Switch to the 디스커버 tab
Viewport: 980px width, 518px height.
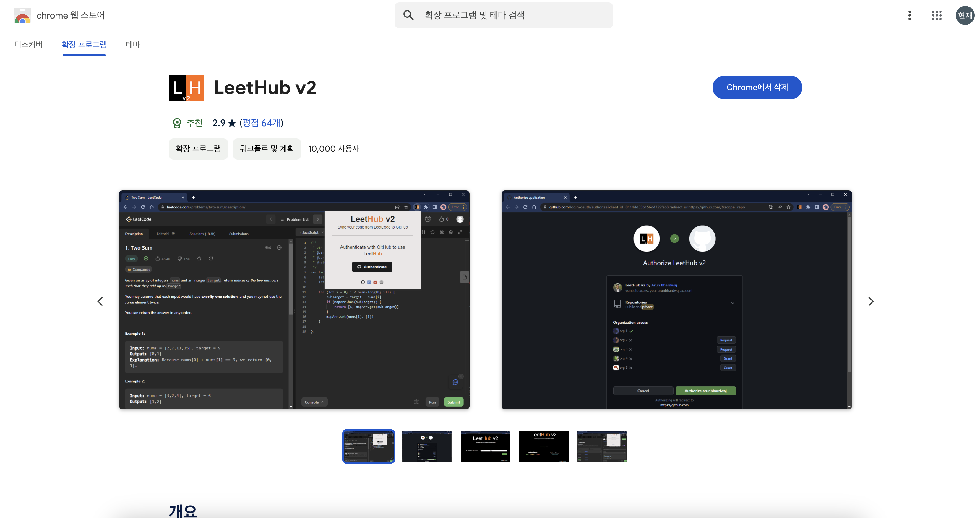pyautogui.click(x=29, y=45)
